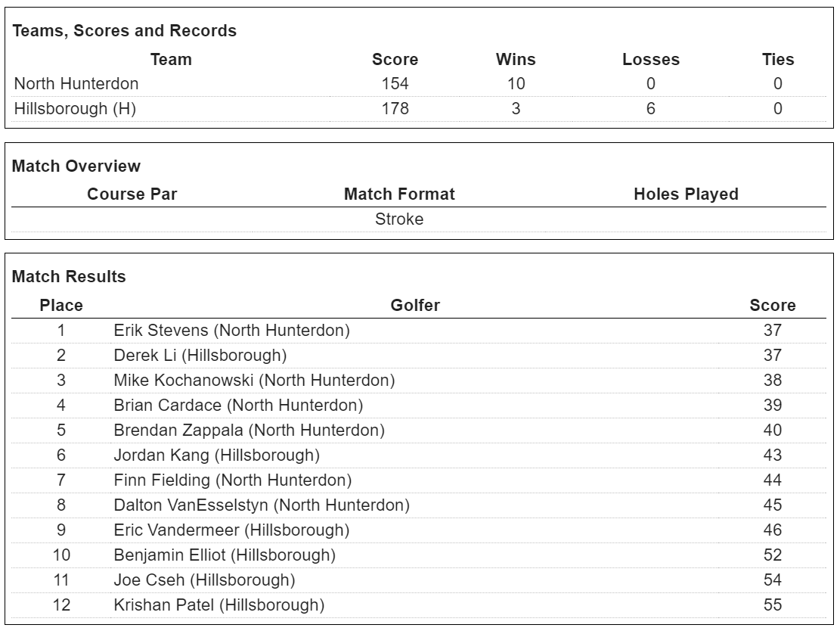Screen dimensions: 840x631
Task: Click the Place column header
Action: (61, 305)
